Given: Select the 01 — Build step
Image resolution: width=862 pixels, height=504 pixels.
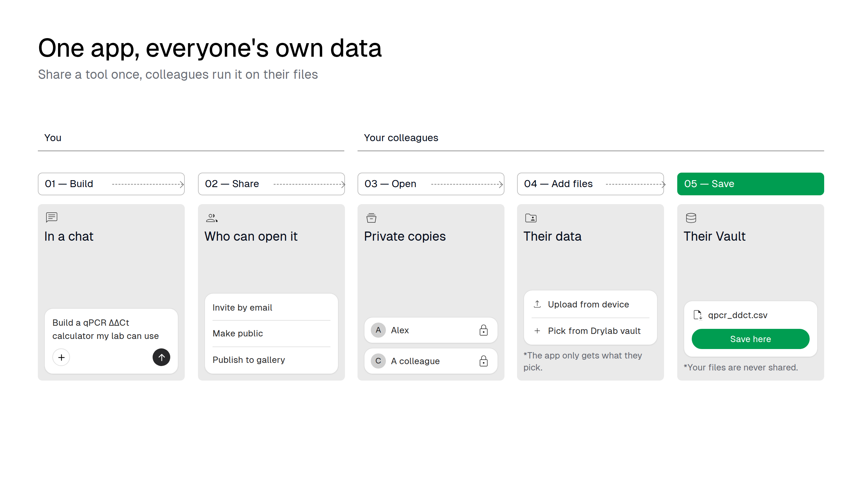Looking at the screenshot, I should (111, 184).
